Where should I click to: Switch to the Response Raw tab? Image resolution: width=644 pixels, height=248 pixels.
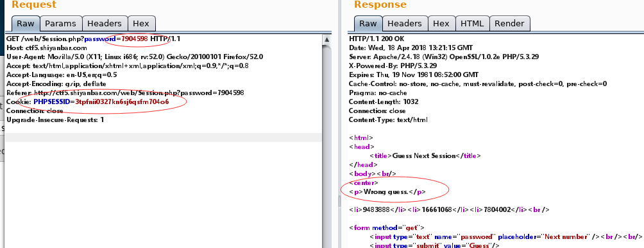(368, 23)
